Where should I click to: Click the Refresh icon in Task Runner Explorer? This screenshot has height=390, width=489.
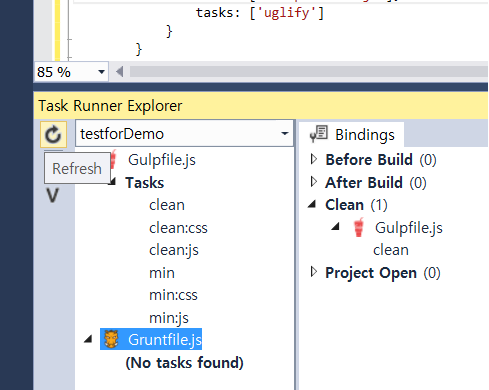click(53, 134)
